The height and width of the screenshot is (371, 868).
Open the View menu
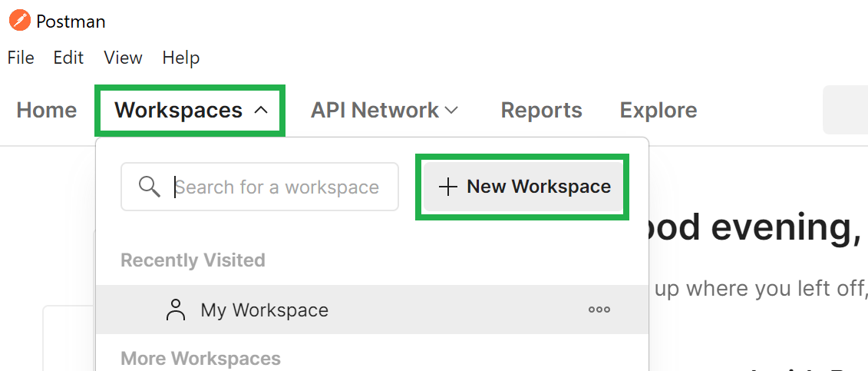pos(123,58)
